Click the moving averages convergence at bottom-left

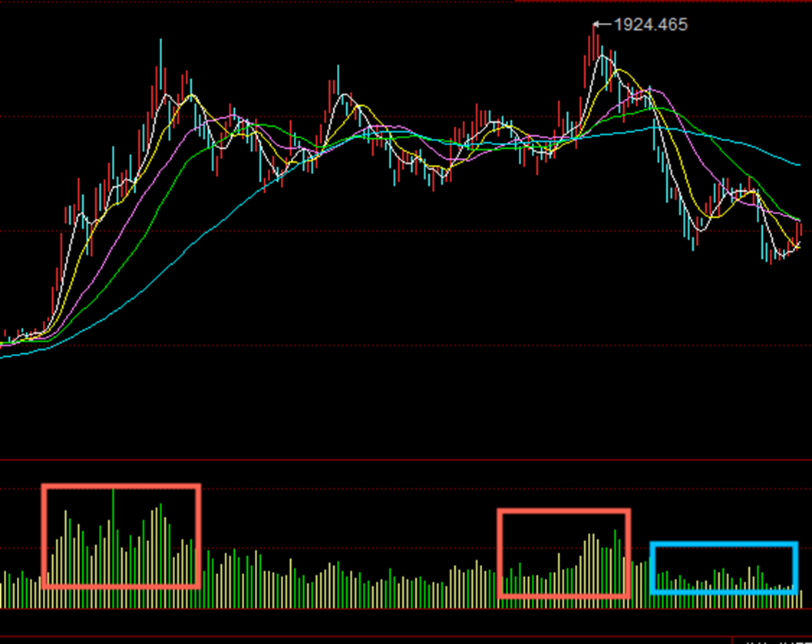pos(23,339)
